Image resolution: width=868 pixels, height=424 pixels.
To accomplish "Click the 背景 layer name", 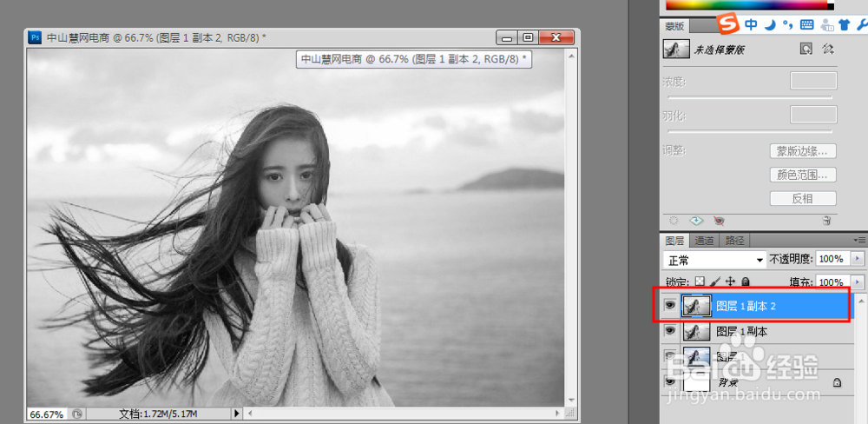I will click(727, 382).
